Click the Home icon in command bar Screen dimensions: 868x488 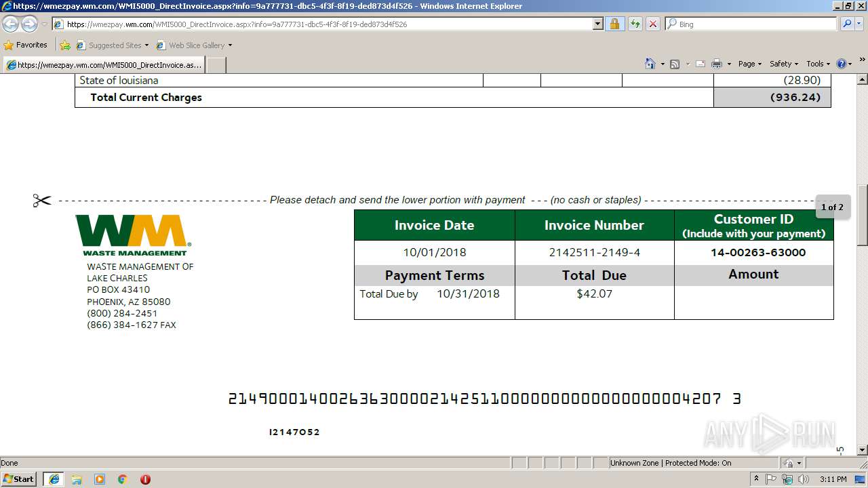pyautogui.click(x=650, y=64)
